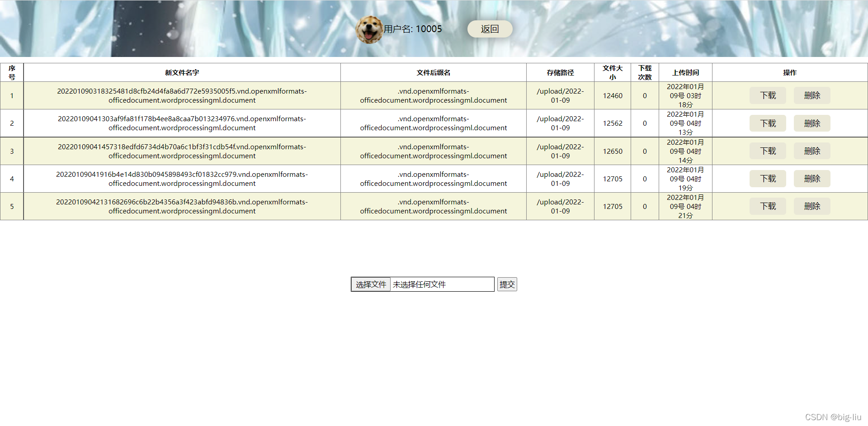This screenshot has height=426, width=868.
Task: Select filename starting 20220109041303af9fa81f
Action: tap(182, 123)
